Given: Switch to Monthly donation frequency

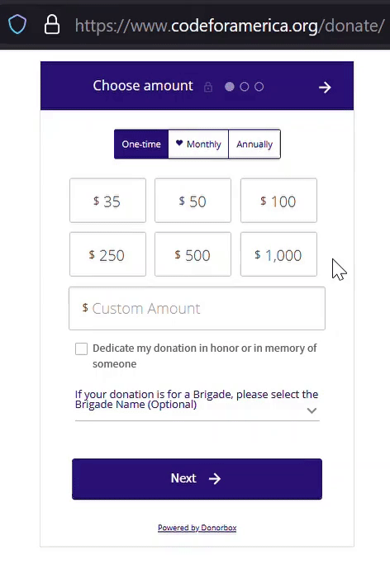Looking at the screenshot, I should click(198, 144).
